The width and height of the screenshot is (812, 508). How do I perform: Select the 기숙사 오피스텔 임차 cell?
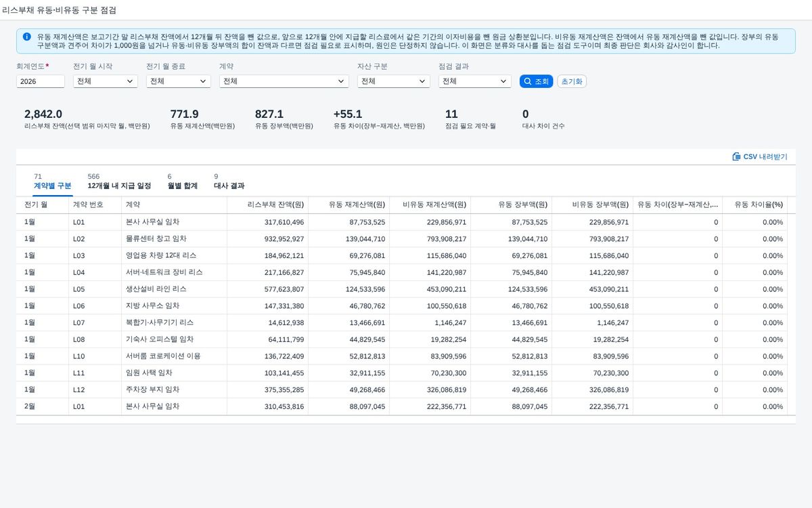point(174,339)
